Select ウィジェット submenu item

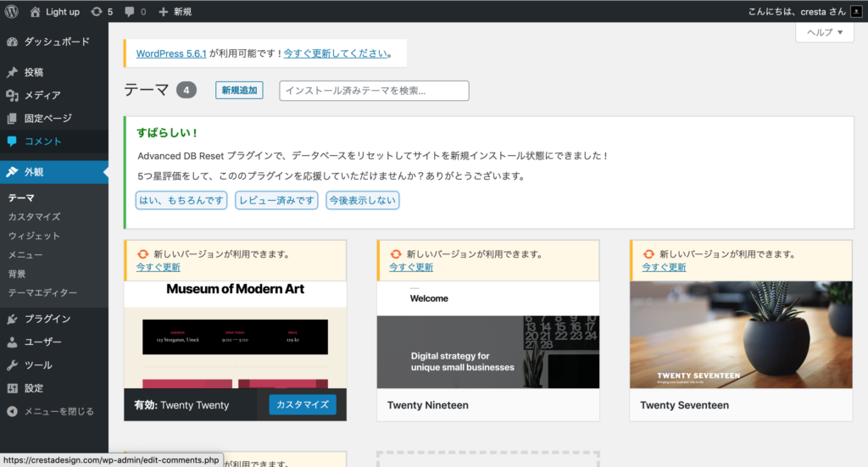(x=34, y=236)
